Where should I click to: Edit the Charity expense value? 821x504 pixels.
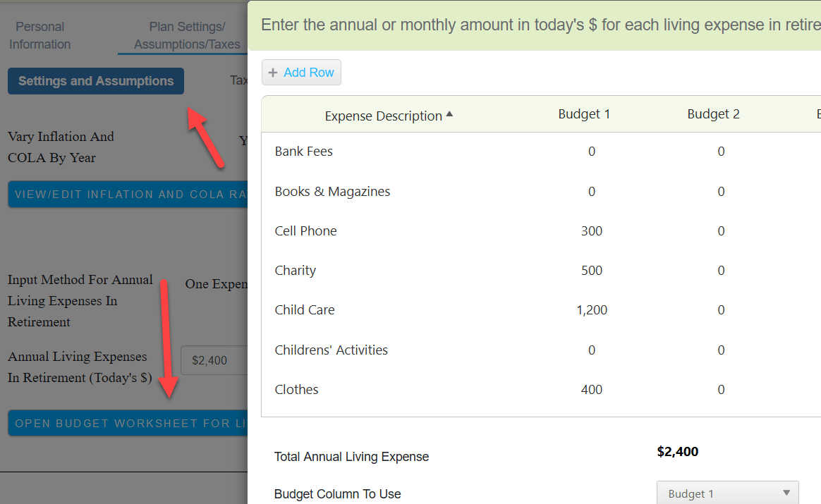tap(591, 270)
